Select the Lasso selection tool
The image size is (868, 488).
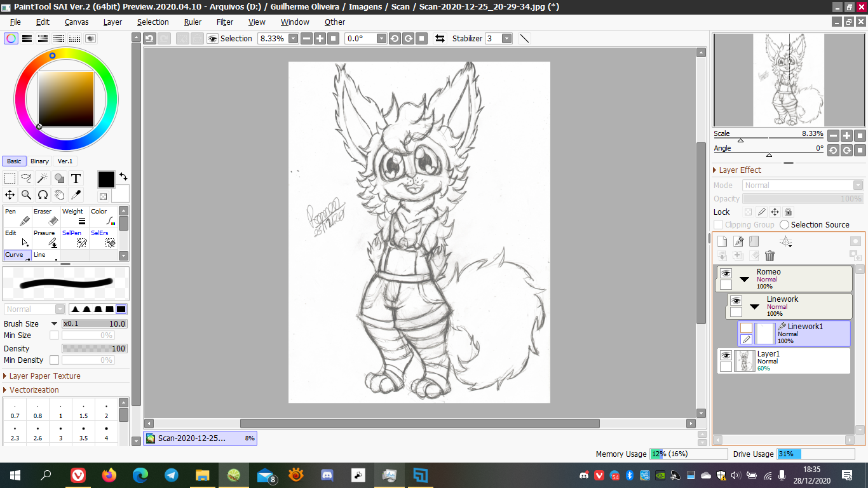click(x=26, y=179)
